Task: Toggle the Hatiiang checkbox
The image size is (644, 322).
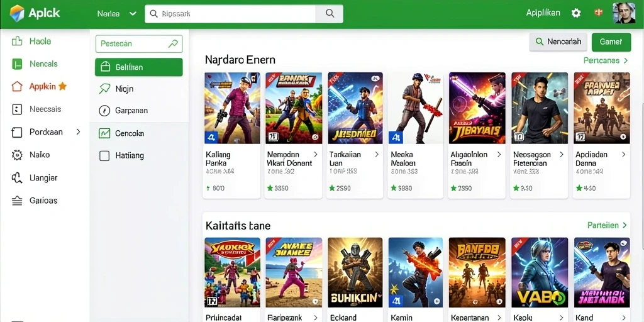Action: tap(105, 156)
